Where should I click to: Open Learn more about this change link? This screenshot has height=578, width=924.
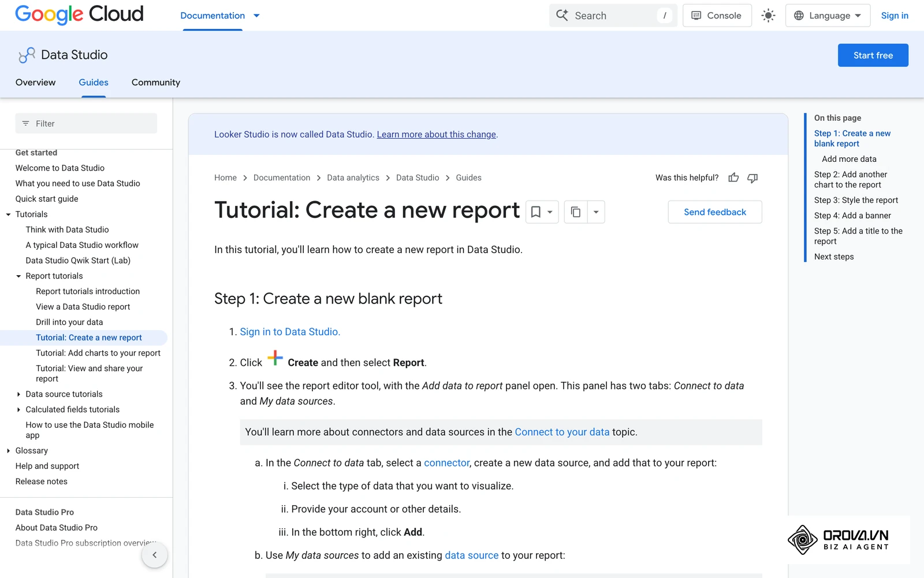(437, 135)
